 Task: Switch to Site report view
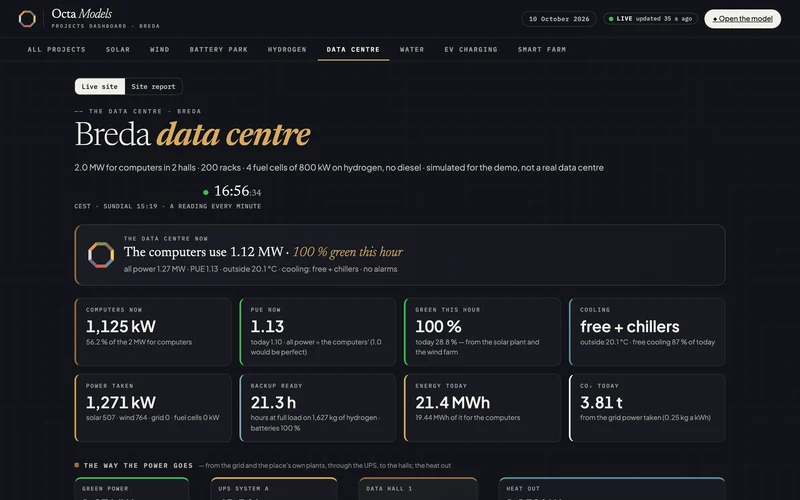[153, 87]
